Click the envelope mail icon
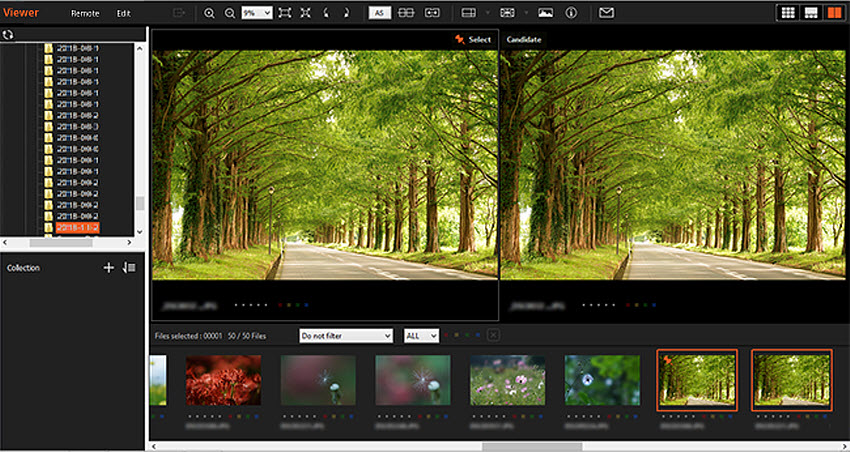Screen dimensions: 850x452 (x=607, y=13)
